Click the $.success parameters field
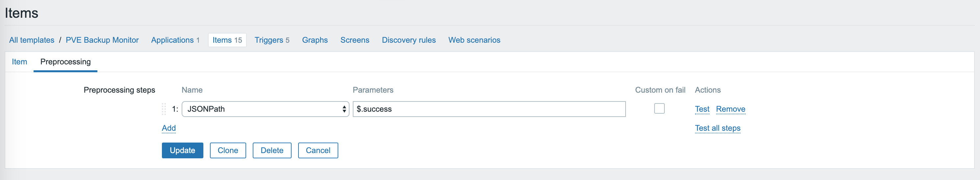 [489, 109]
